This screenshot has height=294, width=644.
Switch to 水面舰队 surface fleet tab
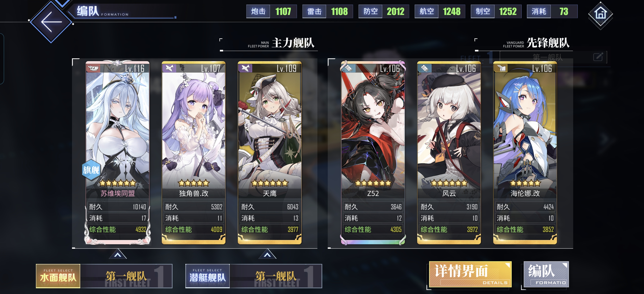coord(58,276)
